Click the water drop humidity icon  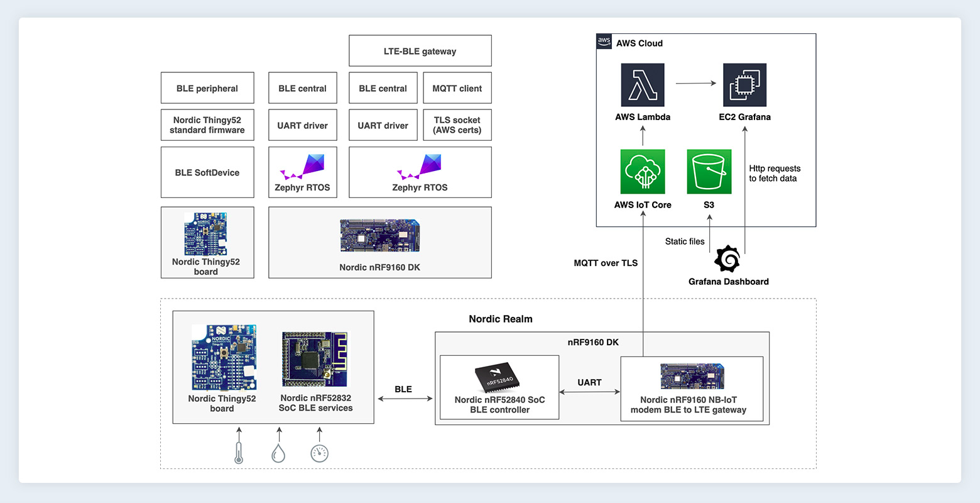[x=278, y=453]
